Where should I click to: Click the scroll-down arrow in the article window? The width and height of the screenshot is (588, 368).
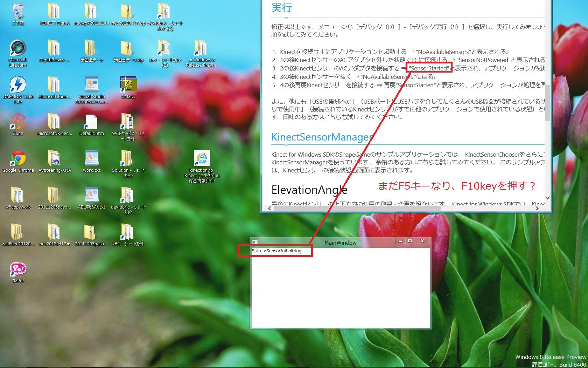coord(547,198)
